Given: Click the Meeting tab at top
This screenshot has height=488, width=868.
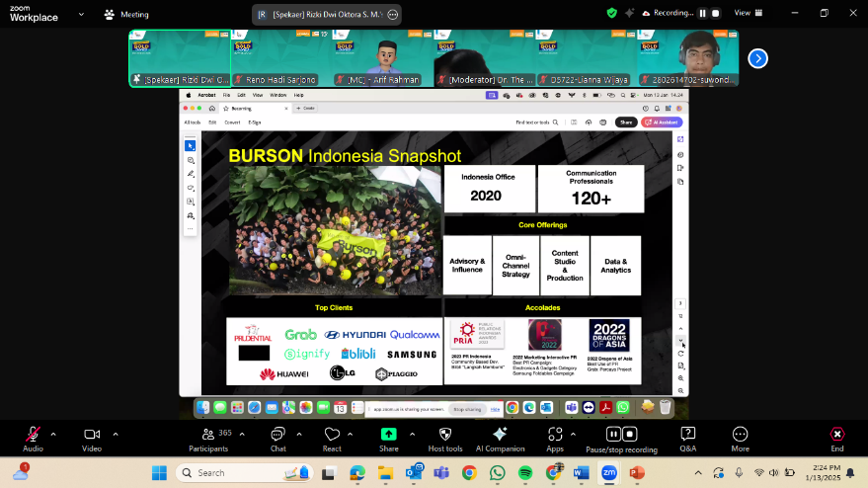Looking at the screenshot, I should pos(126,15).
